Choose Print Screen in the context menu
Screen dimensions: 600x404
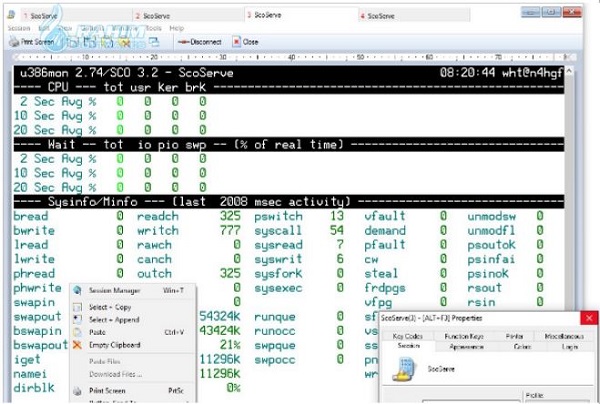133,391
